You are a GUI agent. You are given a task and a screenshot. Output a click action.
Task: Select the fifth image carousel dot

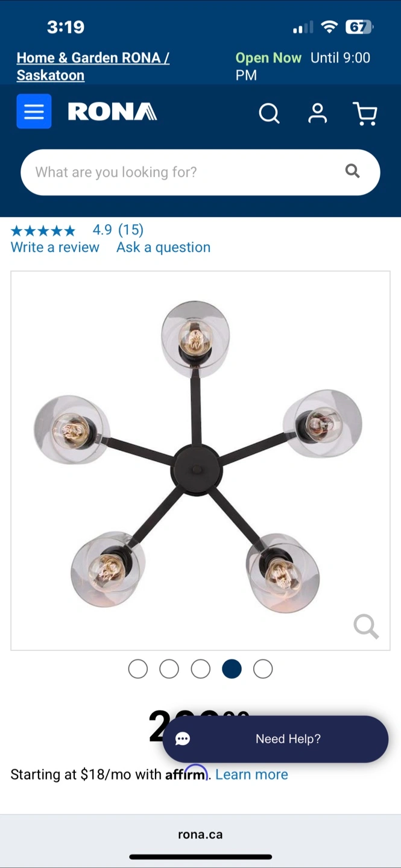click(x=263, y=669)
